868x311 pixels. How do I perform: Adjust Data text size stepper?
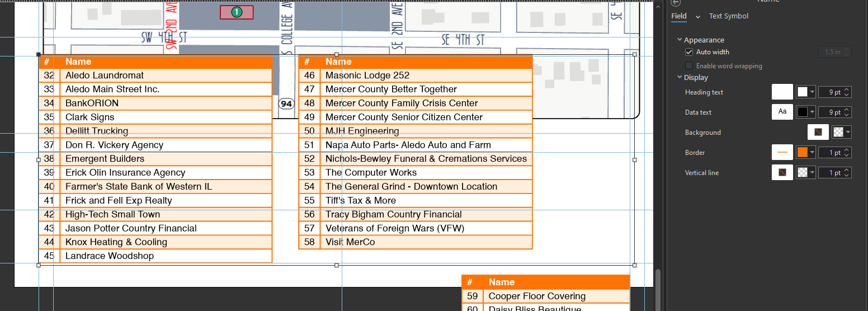(847, 112)
